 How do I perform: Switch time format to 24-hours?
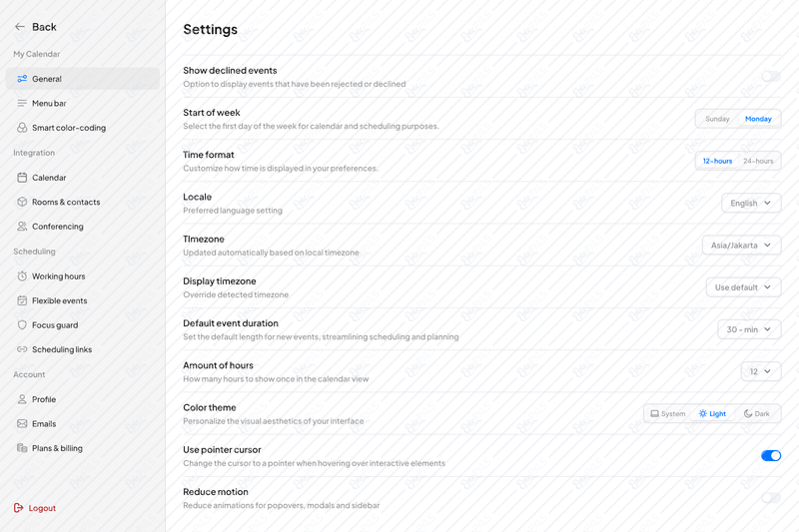click(x=758, y=162)
